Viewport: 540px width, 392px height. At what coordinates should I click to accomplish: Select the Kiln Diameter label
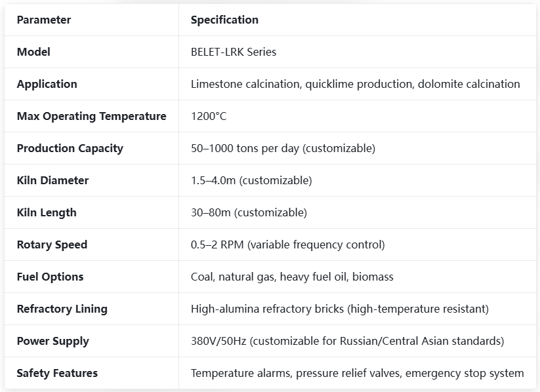point(52,180)
